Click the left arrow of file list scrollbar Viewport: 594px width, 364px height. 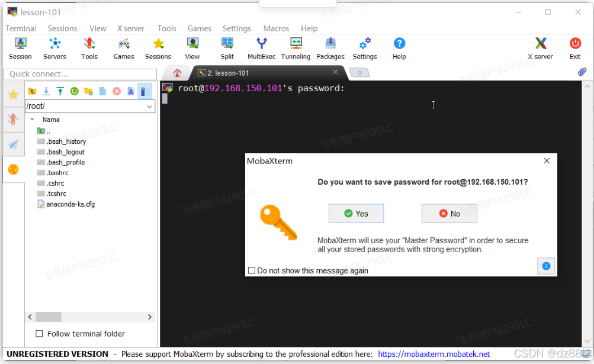click(30, 317)
